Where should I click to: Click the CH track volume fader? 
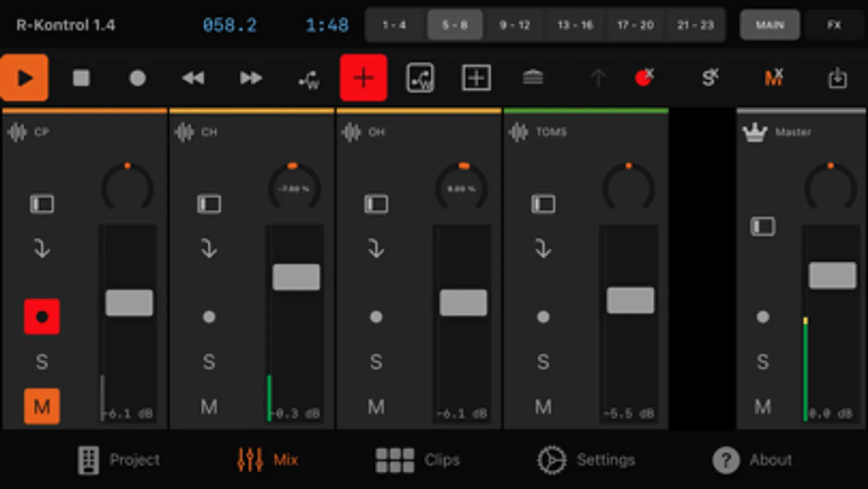pos(296,277)
